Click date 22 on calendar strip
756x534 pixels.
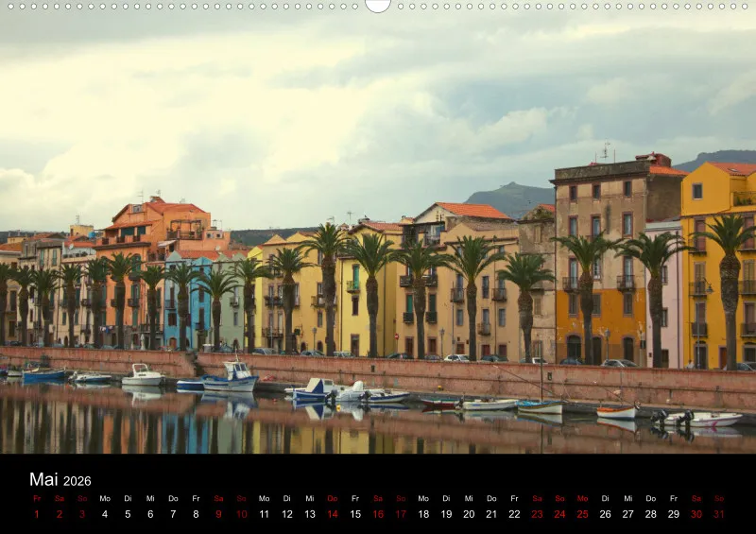[x=514, y=514]
